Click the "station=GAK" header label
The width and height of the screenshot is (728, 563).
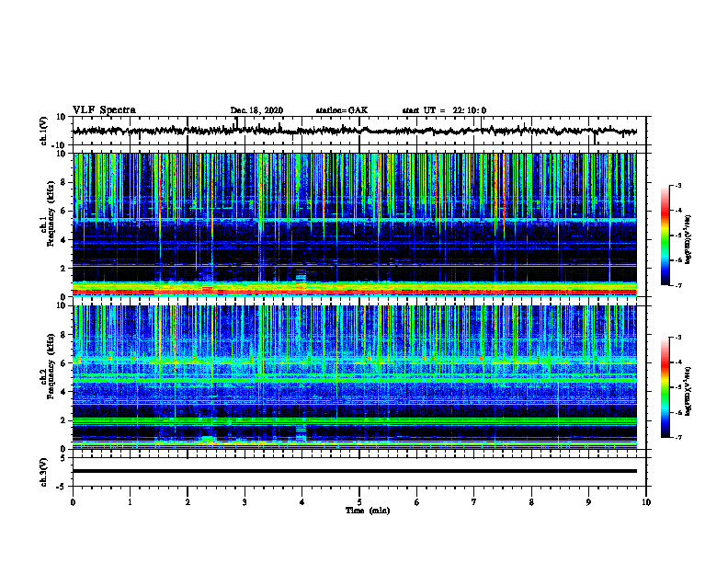[x=342, y=110]
